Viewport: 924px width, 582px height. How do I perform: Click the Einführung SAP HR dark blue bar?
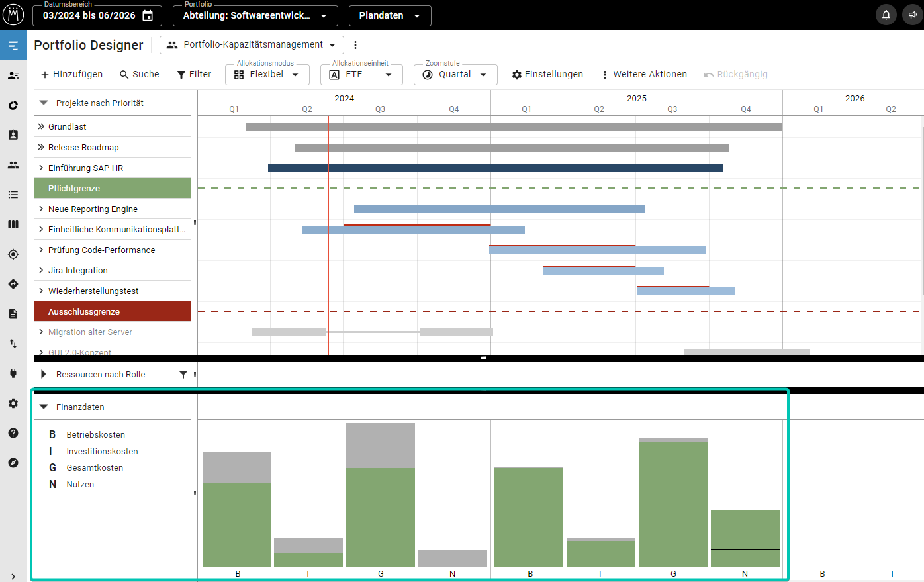pos(496,168)
